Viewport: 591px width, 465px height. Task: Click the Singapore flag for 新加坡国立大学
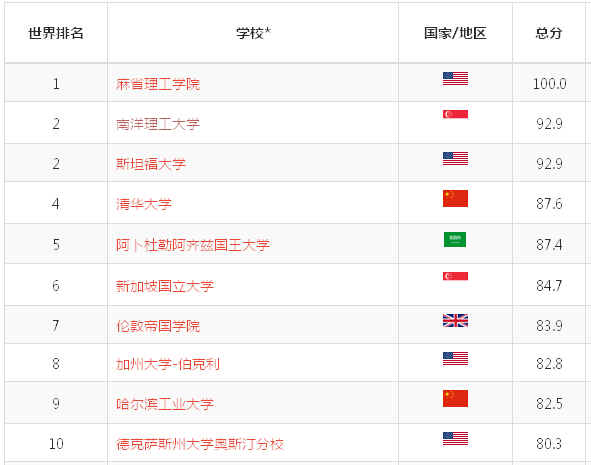pos(455,277)
